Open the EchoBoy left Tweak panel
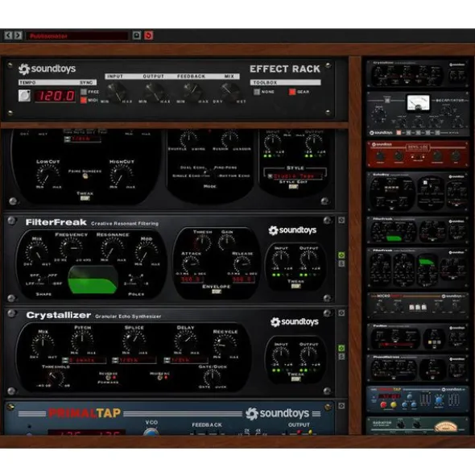 (x=85, y=198)
